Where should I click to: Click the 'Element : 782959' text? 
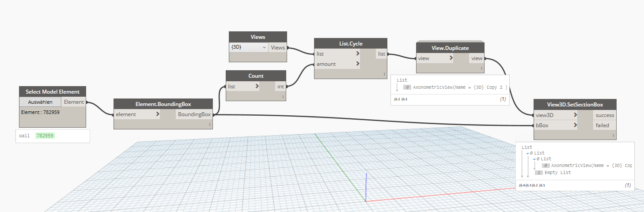40,112
